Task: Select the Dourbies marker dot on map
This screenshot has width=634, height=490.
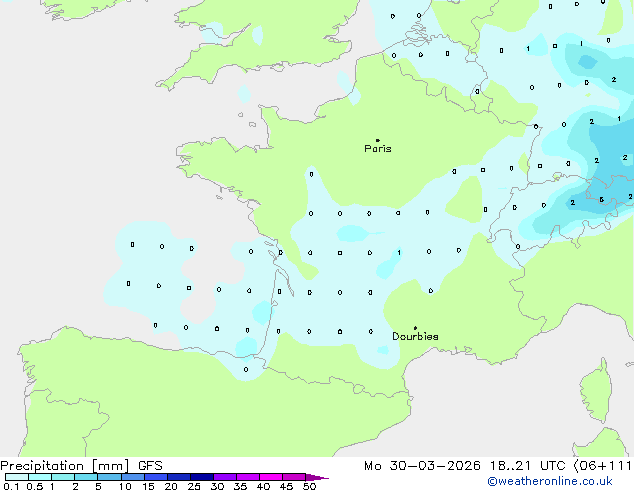Action: pyautogui.click(x=415, y=328)
